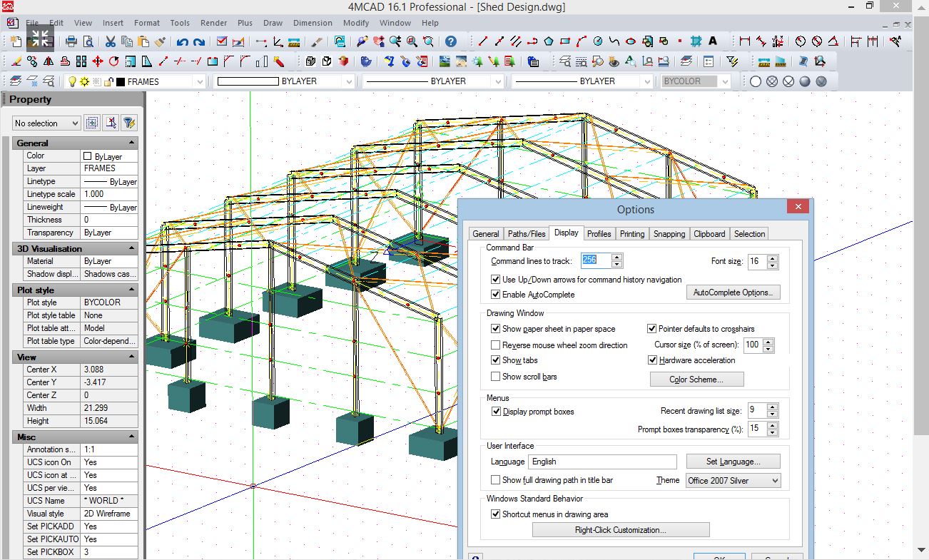Open the Dimension menu
Viewport: 929px width, 560px height.
click(x=313, y=22)
